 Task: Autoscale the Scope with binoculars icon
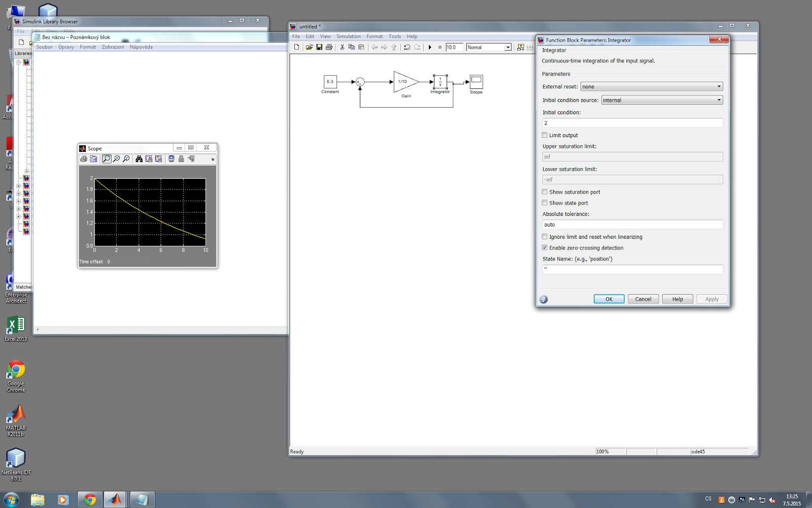point(139,159)
